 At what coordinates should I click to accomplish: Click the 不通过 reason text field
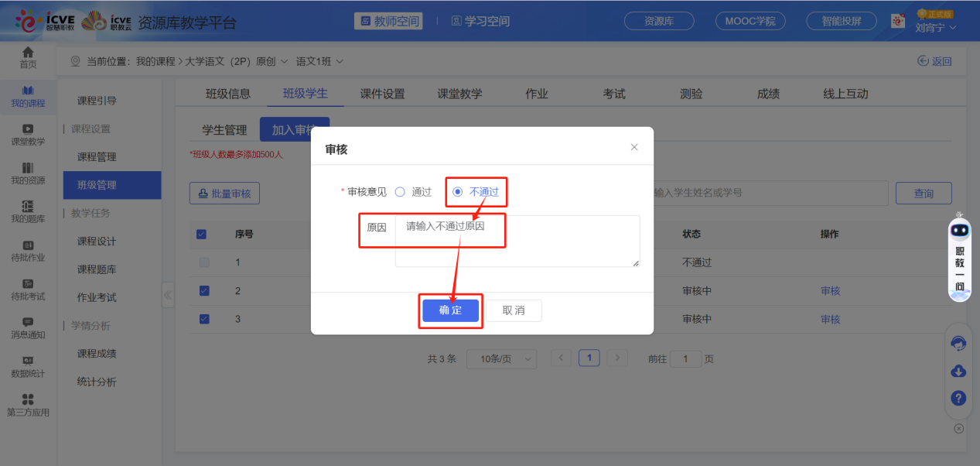517,238
